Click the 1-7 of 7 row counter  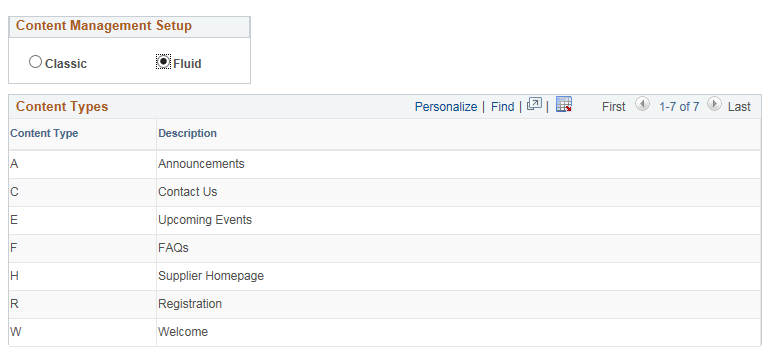coord(678,107)
